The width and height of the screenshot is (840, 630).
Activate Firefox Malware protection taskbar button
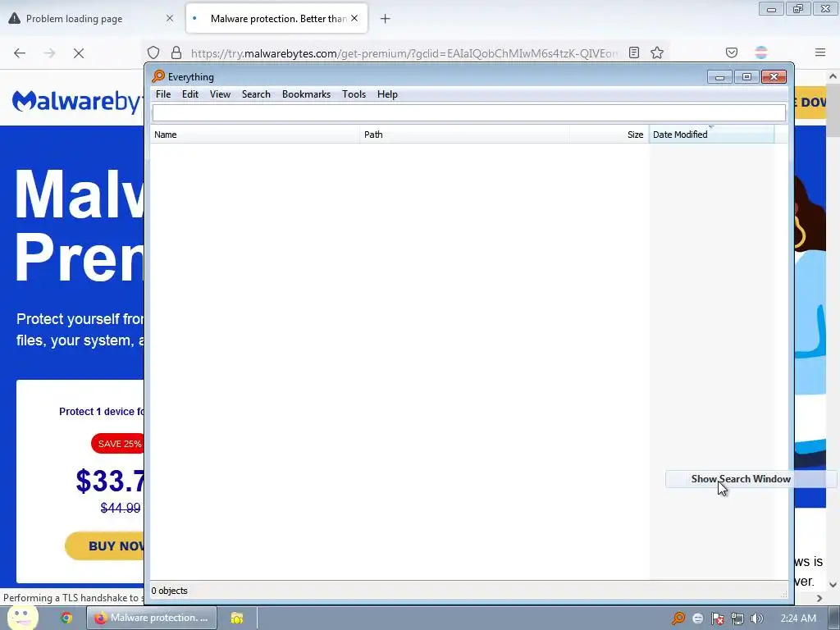tap(152, 618)
